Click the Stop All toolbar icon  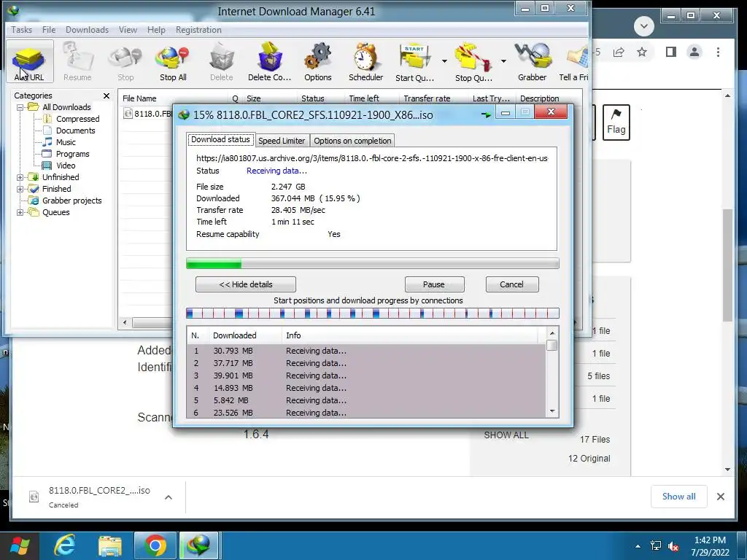(x=173, y=62)
